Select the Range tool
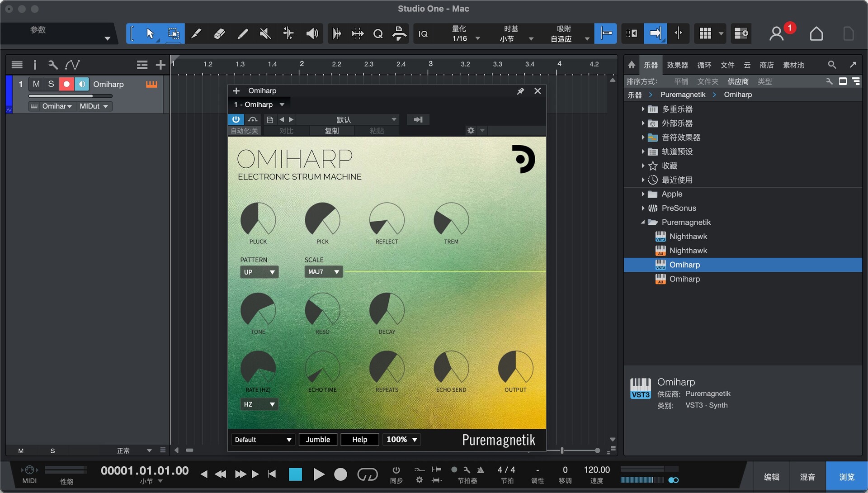 coord(173,33)
